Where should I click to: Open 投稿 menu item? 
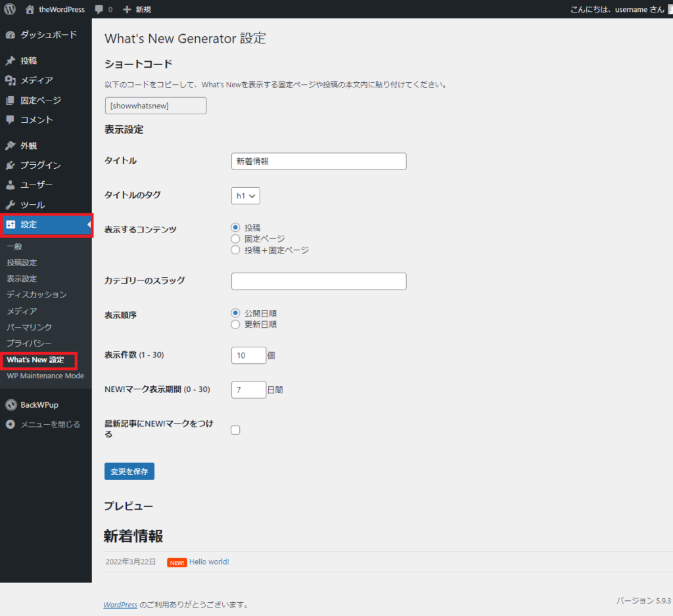[x=46, y=60]
